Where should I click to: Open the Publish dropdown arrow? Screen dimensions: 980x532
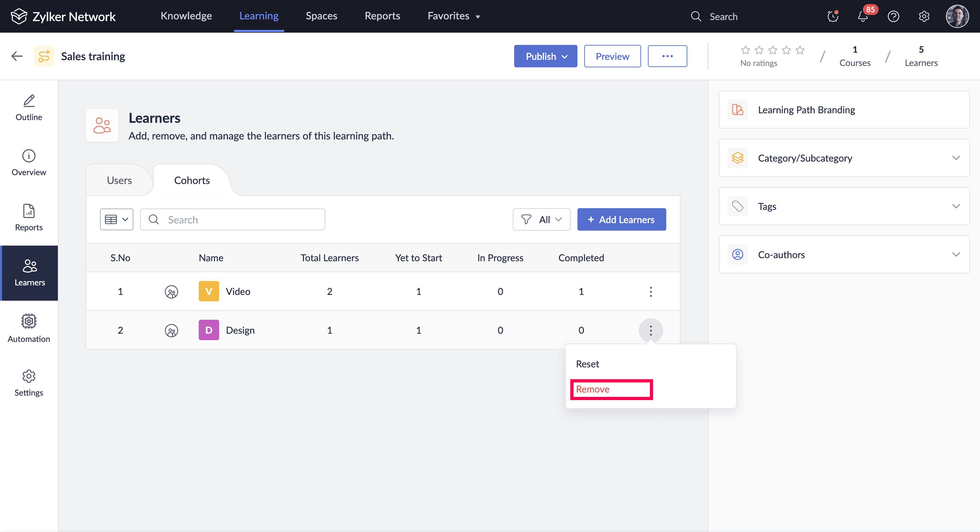pos(565,57)
